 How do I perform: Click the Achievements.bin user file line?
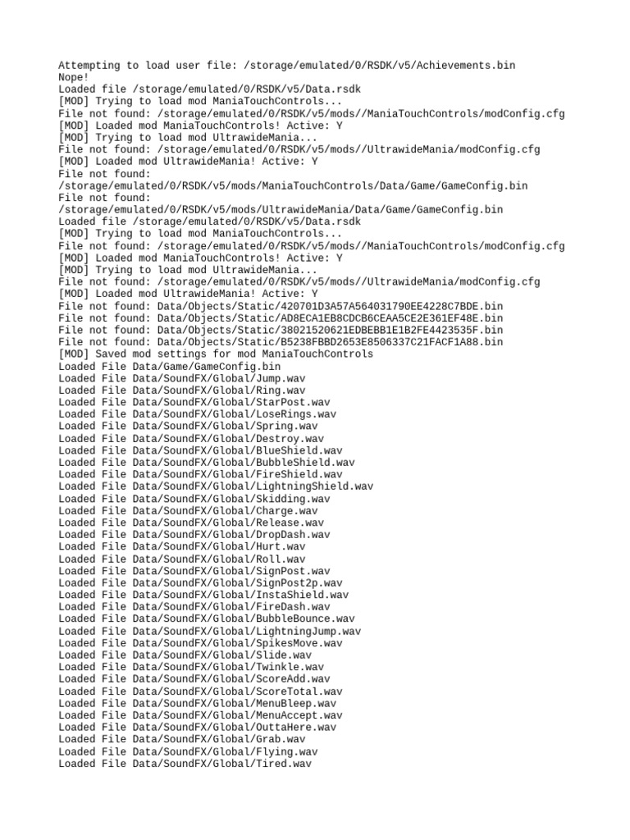[x=286, y=66]
